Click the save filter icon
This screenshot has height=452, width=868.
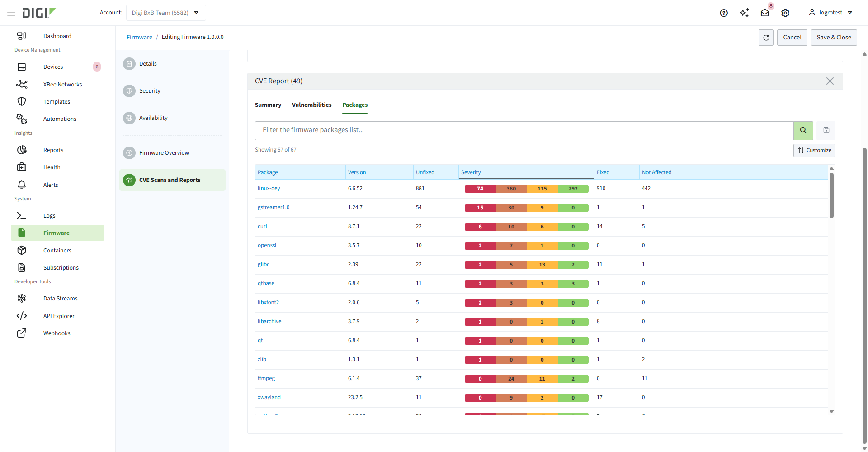click(x=826, y=130)
